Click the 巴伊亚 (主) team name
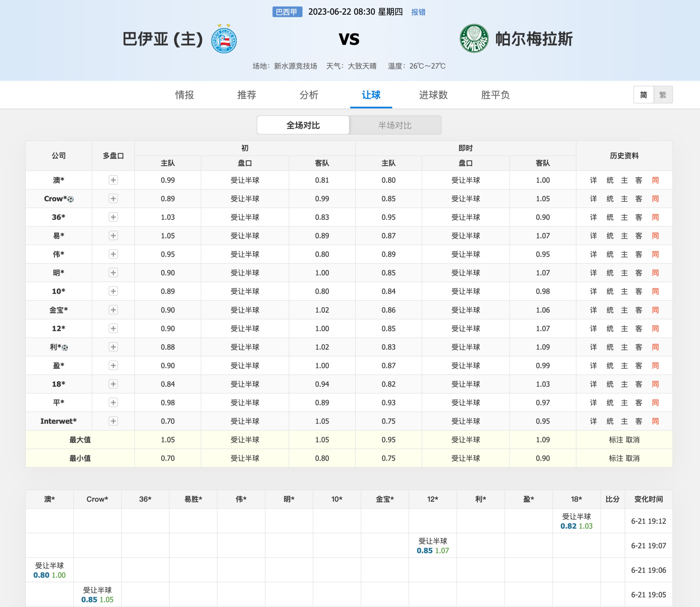 pyautogui.click(x=163, y=39)
